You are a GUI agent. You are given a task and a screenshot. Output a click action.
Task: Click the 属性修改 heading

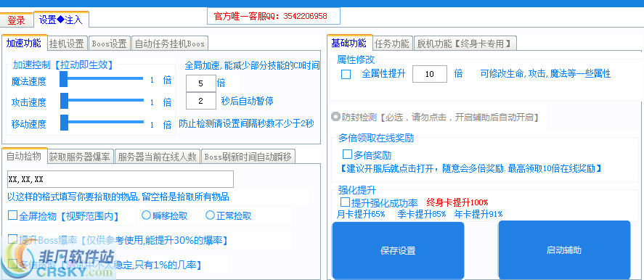356,60
